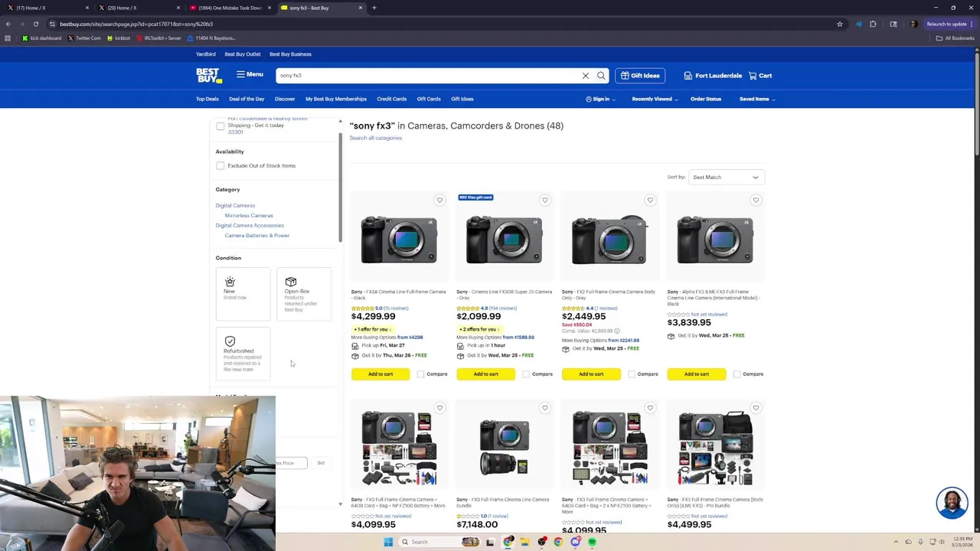This screenshot has width=980, height=551.
Task: Save the Sony FX2 camera with heart icon
Action: (650, 201)
